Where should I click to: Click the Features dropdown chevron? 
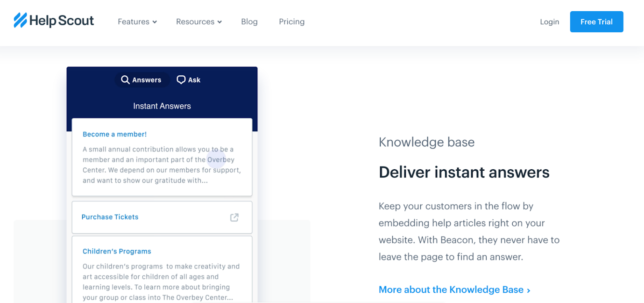(x=154, y=22)
